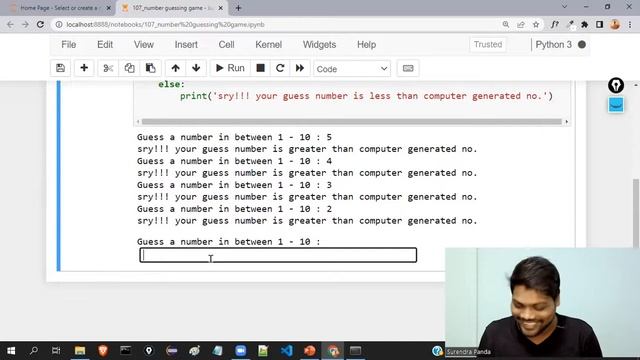Bookmark this page with the star icon

[536, 24]
